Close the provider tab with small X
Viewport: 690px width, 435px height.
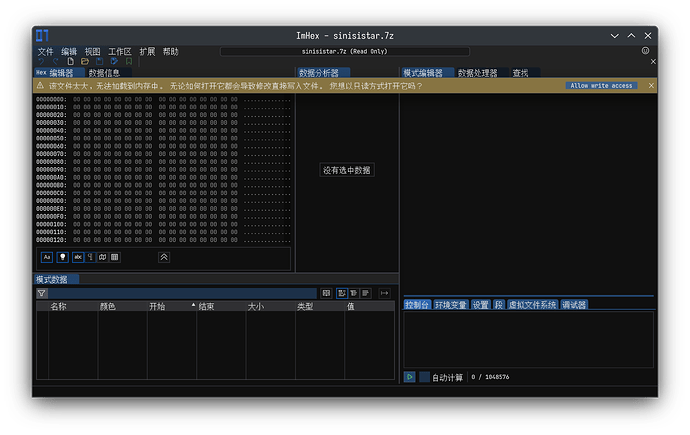pyautogui.click(x=653, y=62)
